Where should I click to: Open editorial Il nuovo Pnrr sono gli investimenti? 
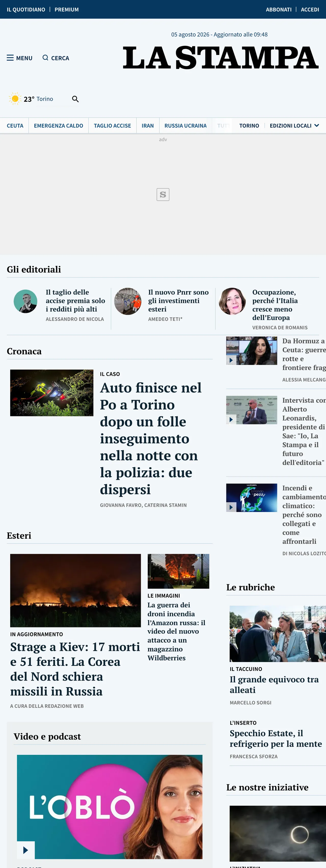coord(178,301)
